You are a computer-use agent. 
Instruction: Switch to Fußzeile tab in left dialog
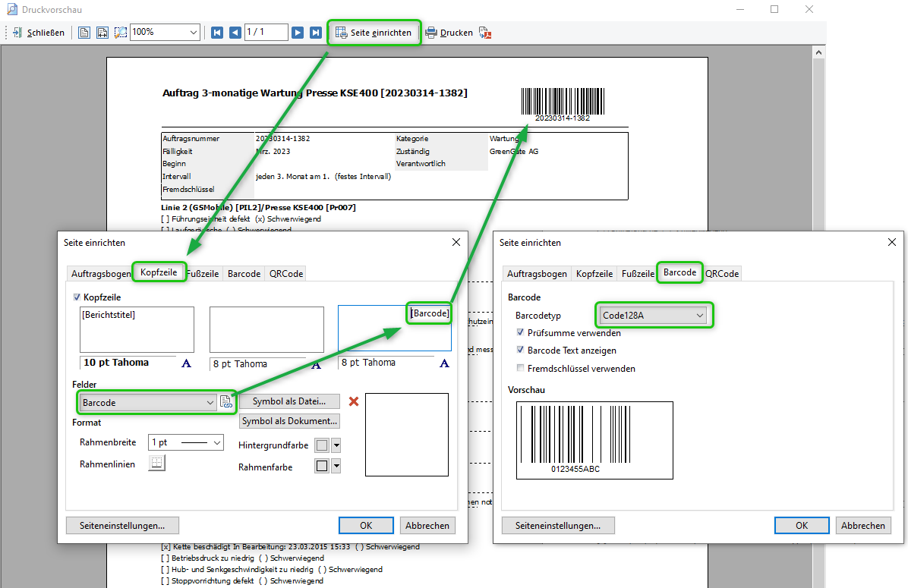pyautogui.click(x=203, y=274)
